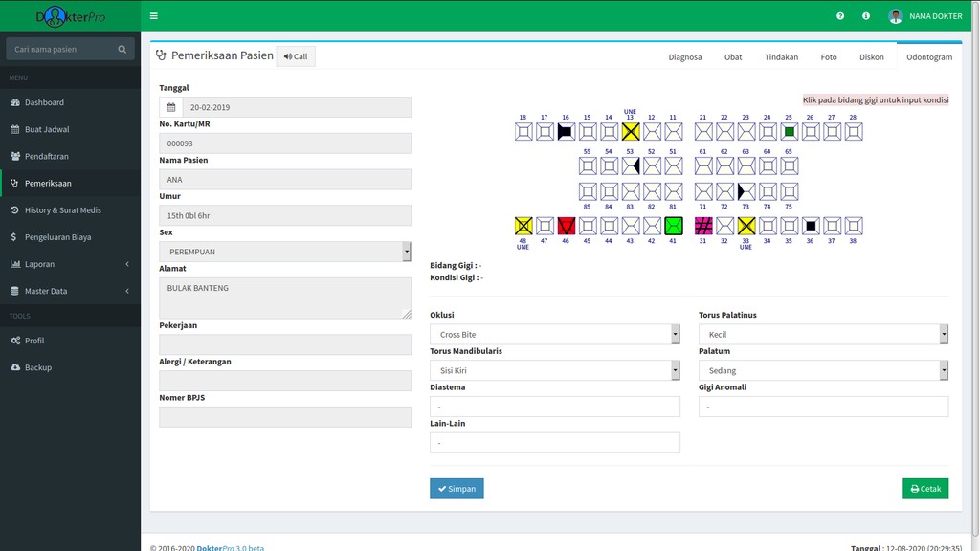Toggle the hamburger sidebar menu
The width and height of the screenshot is (980, 551).
[x=154, y=16]
